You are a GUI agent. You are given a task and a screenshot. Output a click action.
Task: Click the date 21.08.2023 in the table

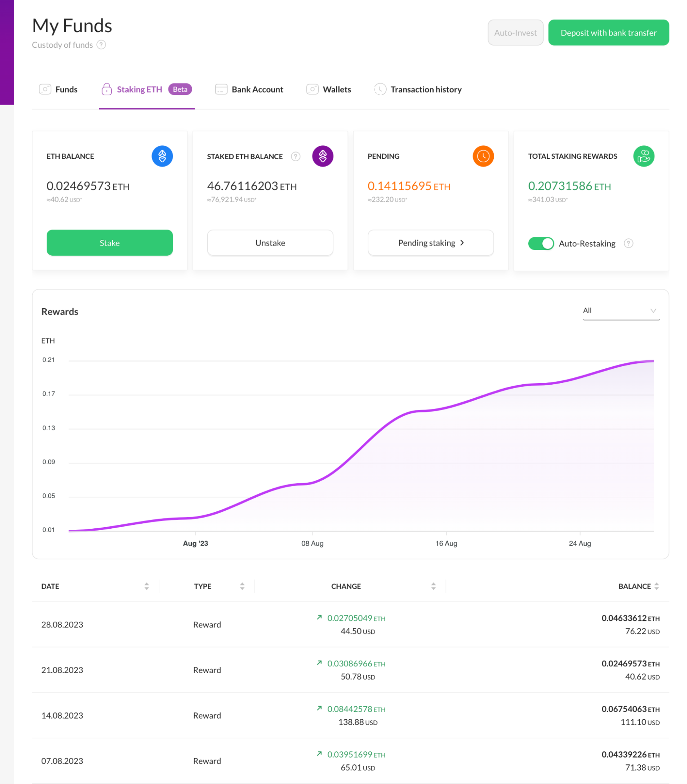pyautogui.click(x=62, y=670)
